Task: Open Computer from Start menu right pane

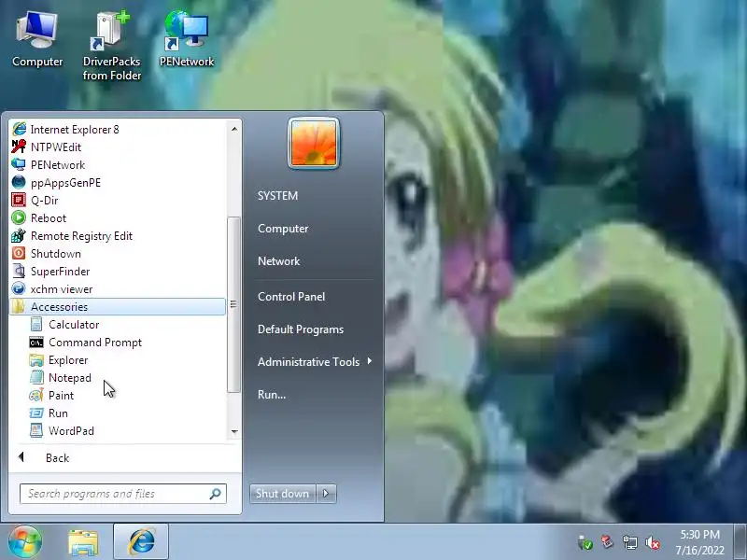Action: 283,229
